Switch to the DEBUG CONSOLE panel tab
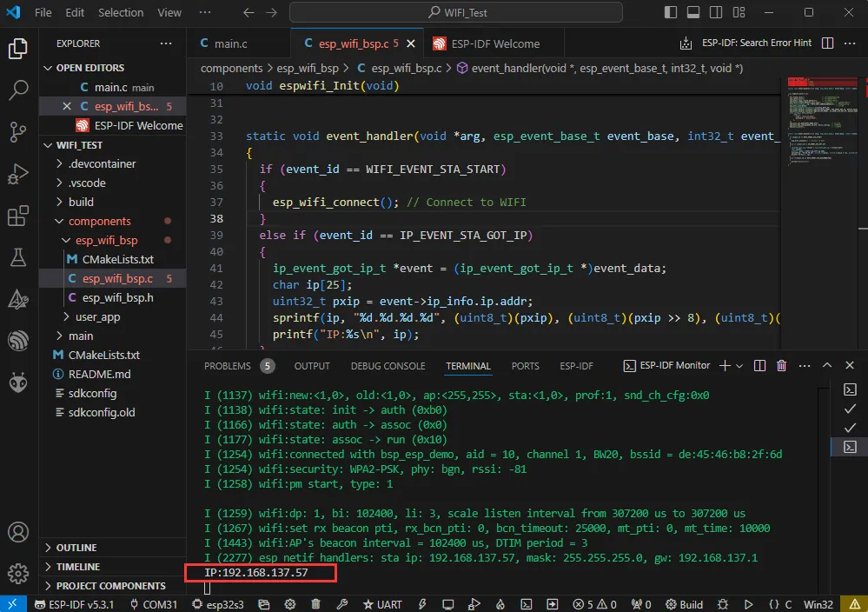868x612 pixels. [388, 366]
